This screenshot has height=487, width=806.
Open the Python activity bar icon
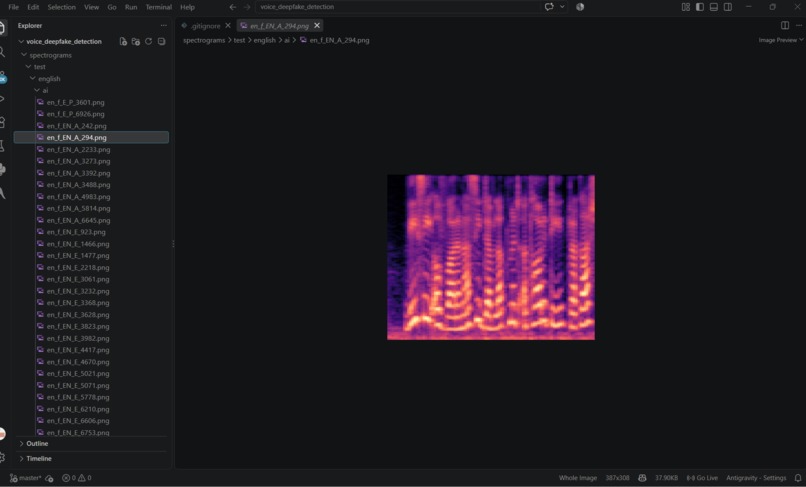[3, 170]
